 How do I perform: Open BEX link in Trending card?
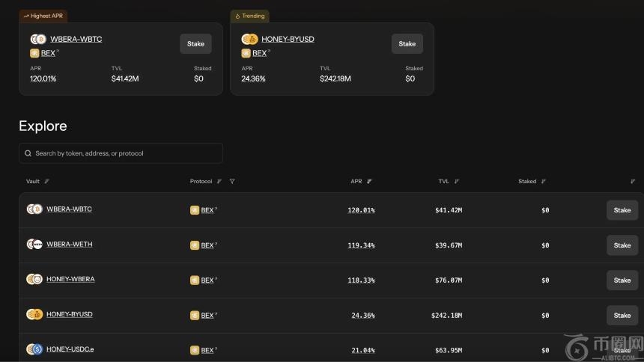coord(259,53)
